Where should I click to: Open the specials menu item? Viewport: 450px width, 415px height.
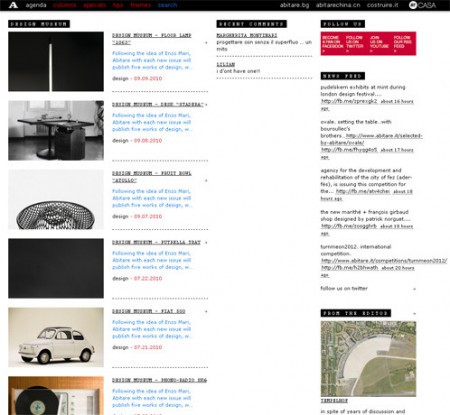tap(94, 5)
